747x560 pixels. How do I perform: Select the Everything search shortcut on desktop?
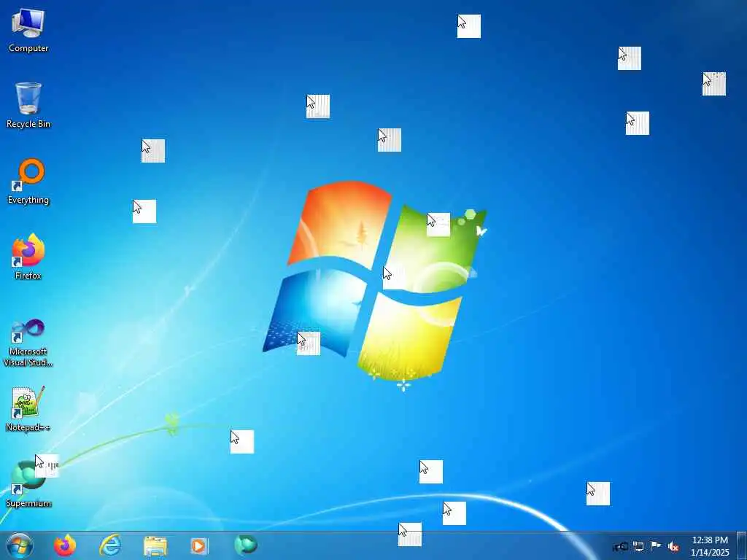click(28, 182)
